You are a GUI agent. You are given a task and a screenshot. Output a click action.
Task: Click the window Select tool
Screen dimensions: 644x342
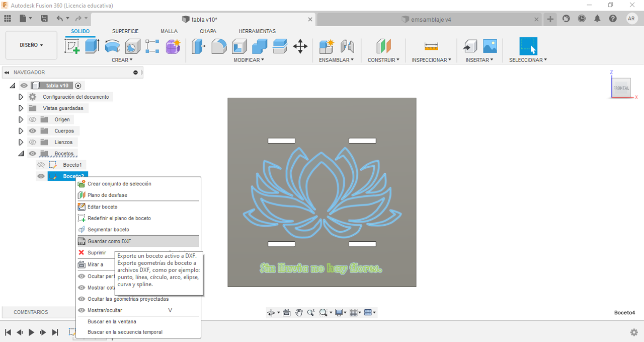point(528,46)
